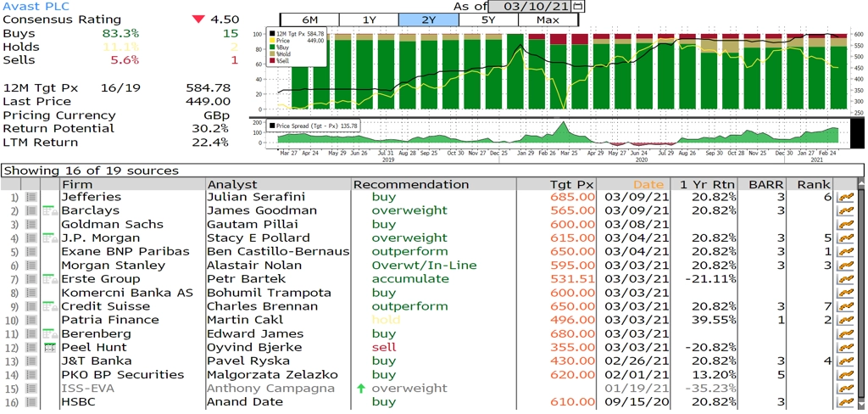Viewport: 868px width, 414px height.
Task: Click the chart icon at end of Jefferies row
Action: point(845,197)
